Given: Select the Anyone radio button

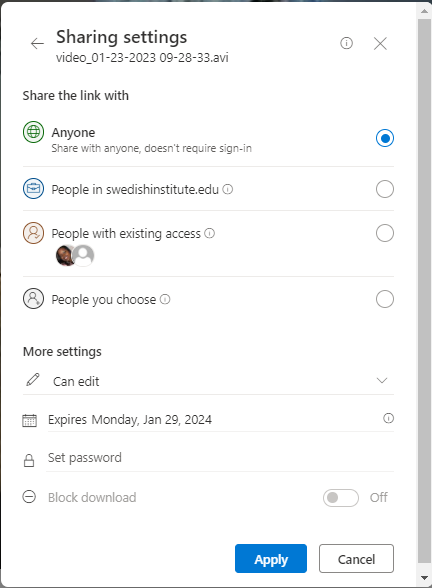Looking at the screenshot, I should tap(385, 138).
